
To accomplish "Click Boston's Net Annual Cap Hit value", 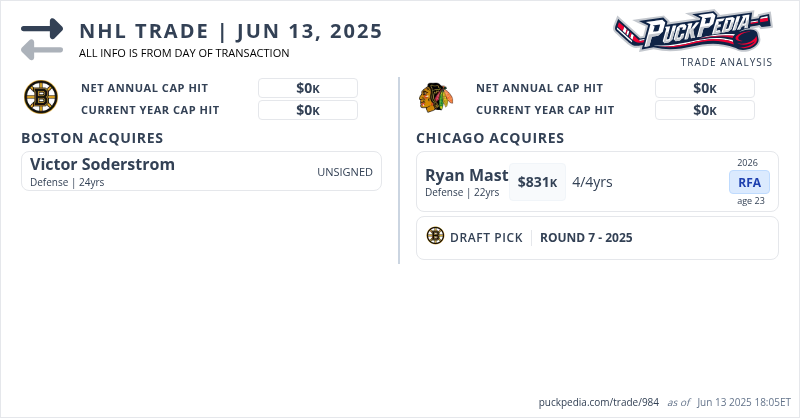I will (x=308, y=88).
